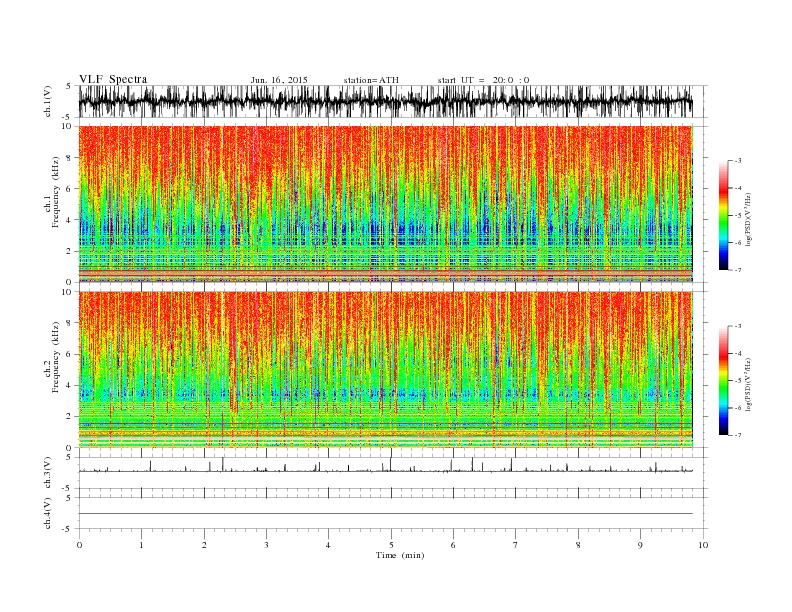This screenshot has height=612, width=792.
Task: Click the "-5" tick on ch.4(V) axis
Action: tap(68, 529)
